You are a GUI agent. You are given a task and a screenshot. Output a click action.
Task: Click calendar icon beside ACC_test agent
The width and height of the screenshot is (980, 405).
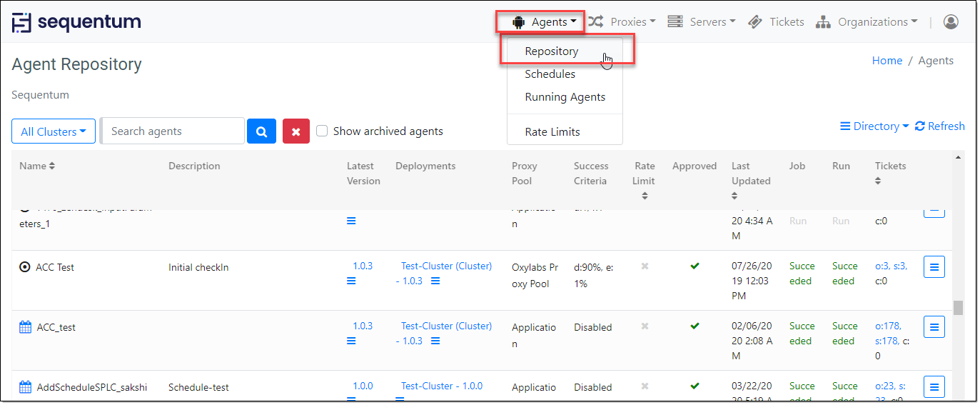tap(25, 327)
